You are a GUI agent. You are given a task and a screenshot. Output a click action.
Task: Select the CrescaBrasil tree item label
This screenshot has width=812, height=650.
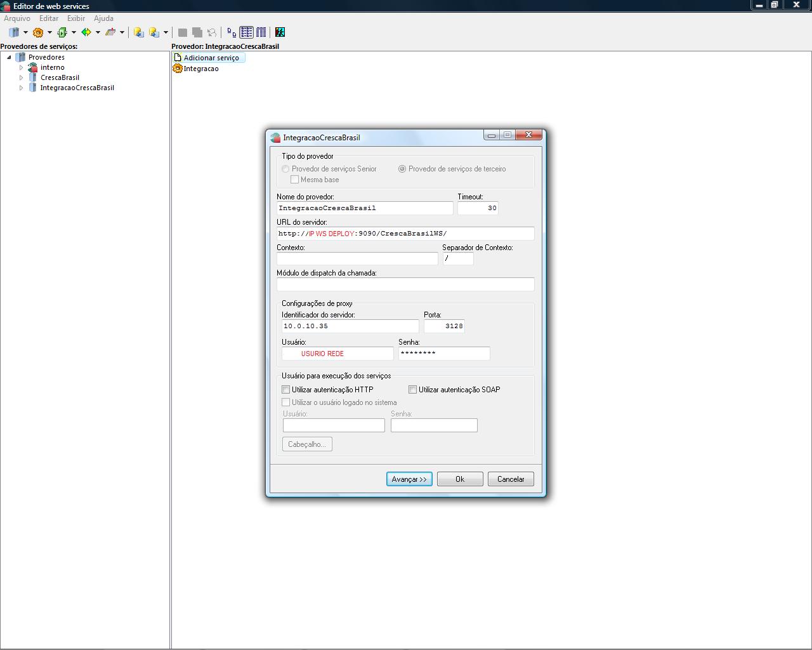[60, 77]
